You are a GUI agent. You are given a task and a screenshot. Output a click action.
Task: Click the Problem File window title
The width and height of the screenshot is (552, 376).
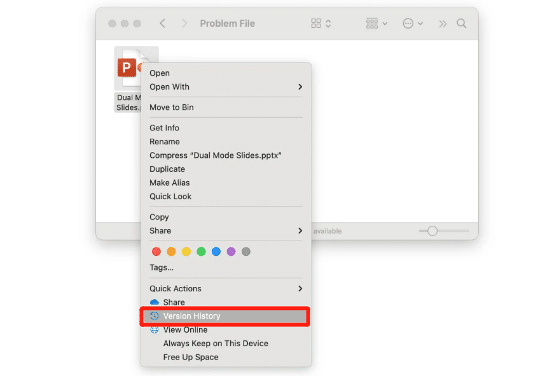point(227,24)
